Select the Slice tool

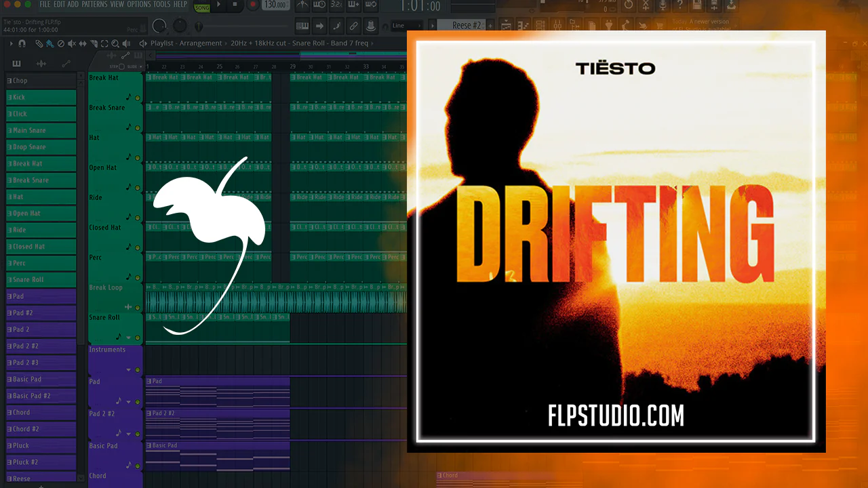pos(94,43)
